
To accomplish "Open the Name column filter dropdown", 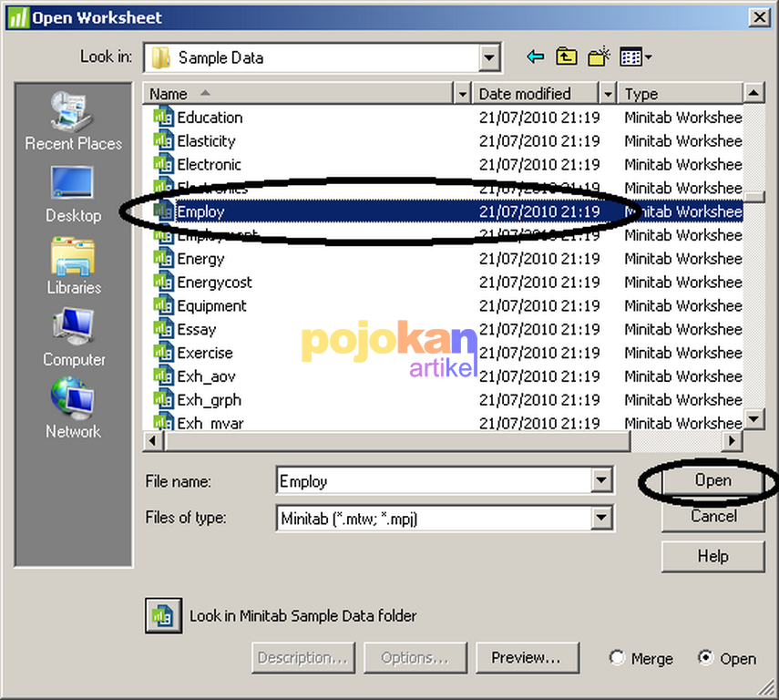I will pos(463,93).
